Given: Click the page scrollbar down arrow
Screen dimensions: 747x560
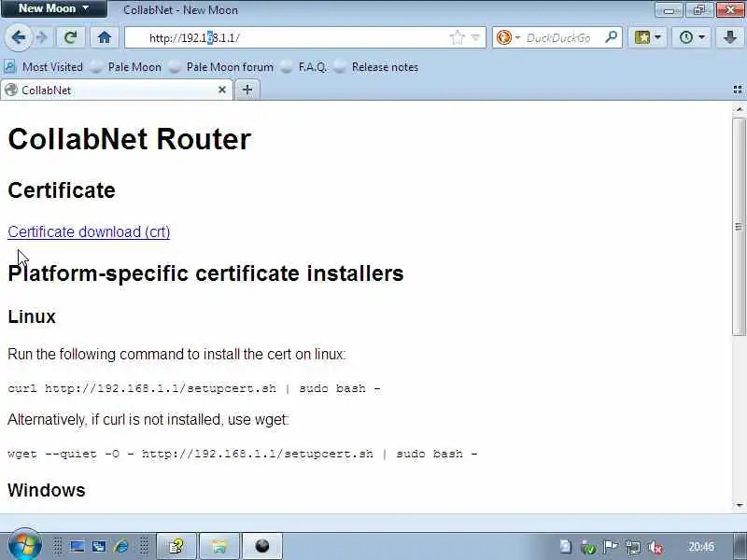Looking at the screenshot, I should point(739,505).
